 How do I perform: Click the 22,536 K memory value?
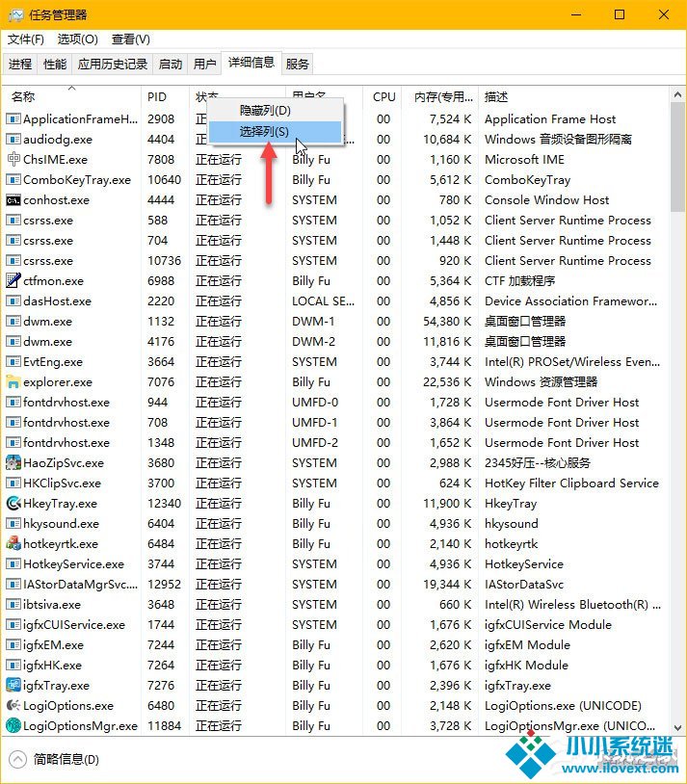447,382
